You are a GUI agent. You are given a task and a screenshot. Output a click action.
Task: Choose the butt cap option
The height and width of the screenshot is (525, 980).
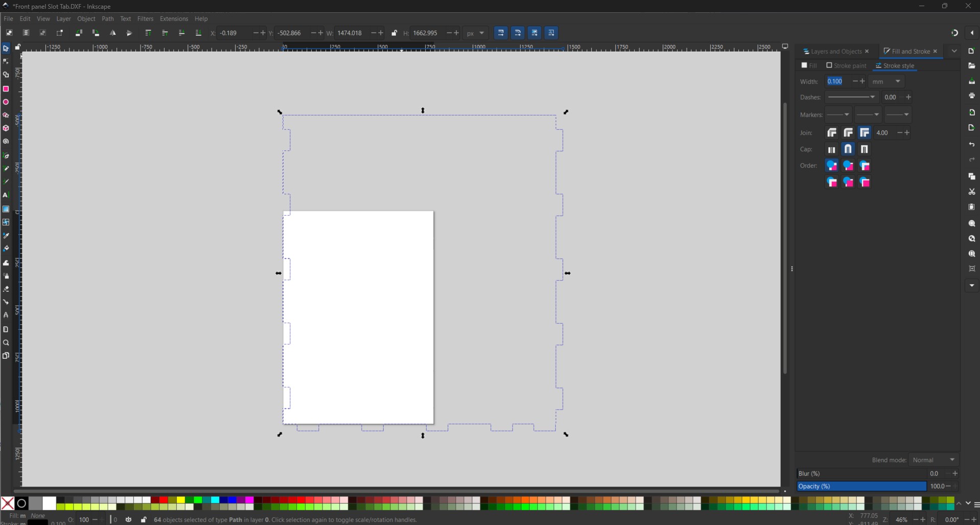(x=832, y=149)
